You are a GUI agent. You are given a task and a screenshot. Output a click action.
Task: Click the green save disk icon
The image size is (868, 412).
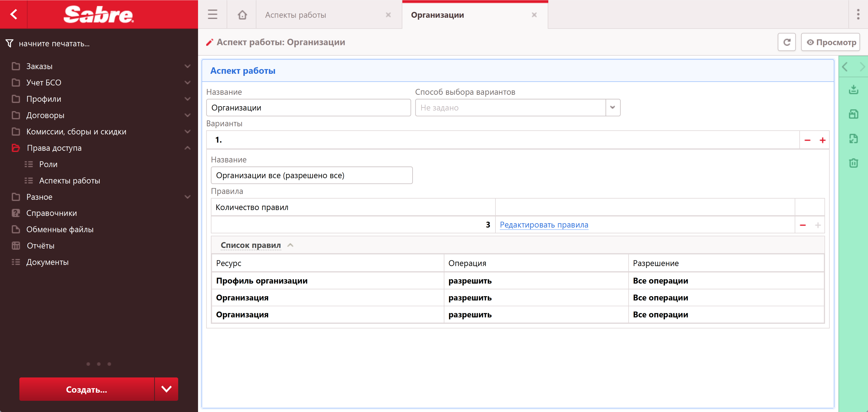(x=853, y=114)
